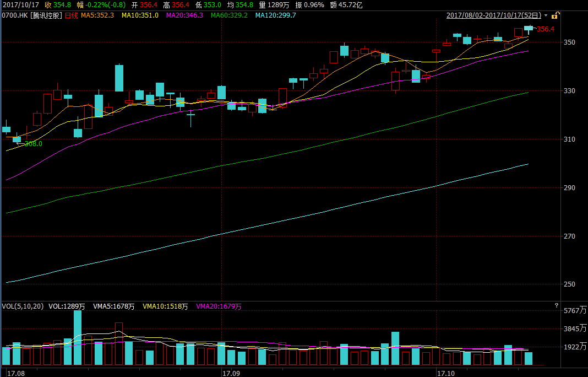Image resolution: width=588 pixels, height=377 pixels.
Task: Select the MA60:329.2 indicator label
Action: pos(229,15)
